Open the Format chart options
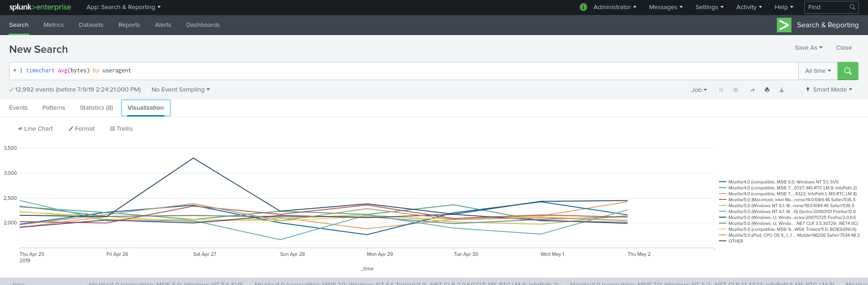Screen dimensions: 868x285 (82, 129)
